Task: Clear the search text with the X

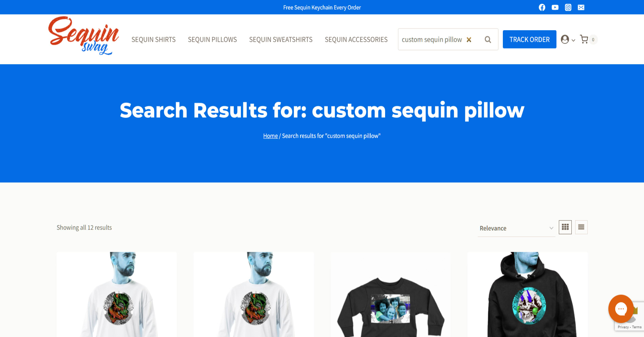Action: coord(469,40)
